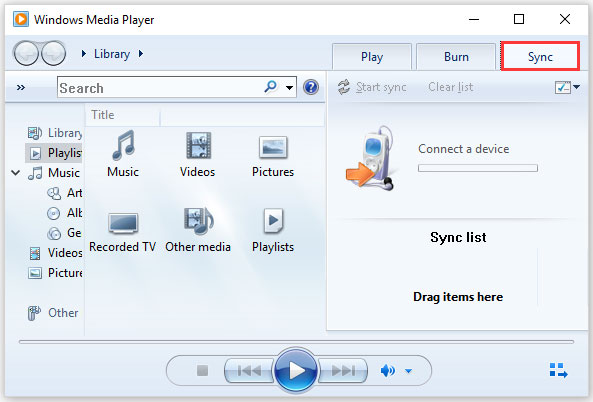The height and width of the screenshot is (402, 593).
Task: Click the Previous track button
Action: [x=249, y=370]
